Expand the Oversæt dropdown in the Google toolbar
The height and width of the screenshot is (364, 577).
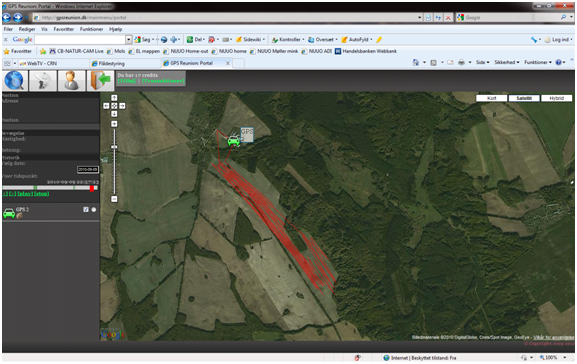click(x=336, y=39)
